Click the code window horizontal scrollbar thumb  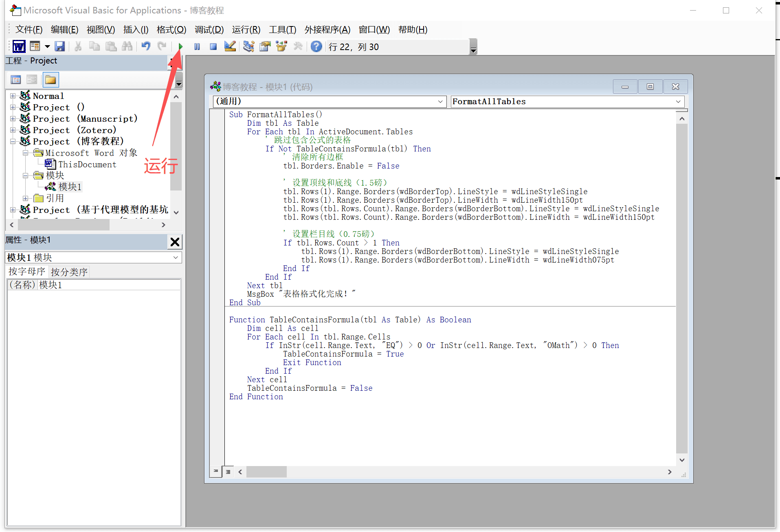(266, 472)
